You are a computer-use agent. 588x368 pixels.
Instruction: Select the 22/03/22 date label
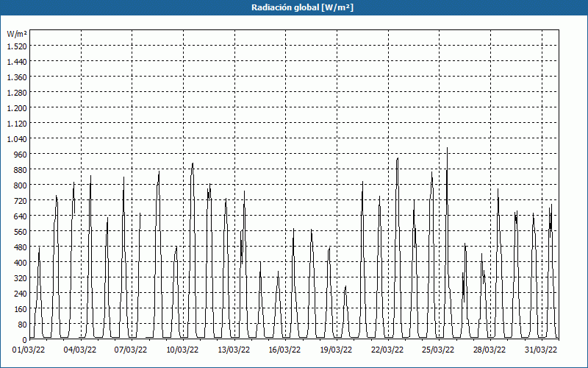(x=387, y=350)
